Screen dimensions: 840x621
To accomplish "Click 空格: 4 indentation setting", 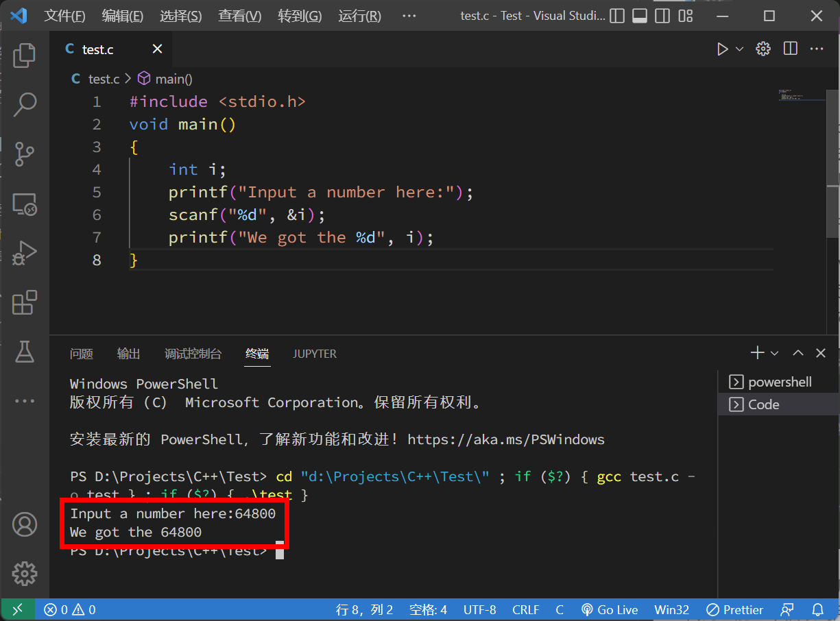I will tap(428, 609).
